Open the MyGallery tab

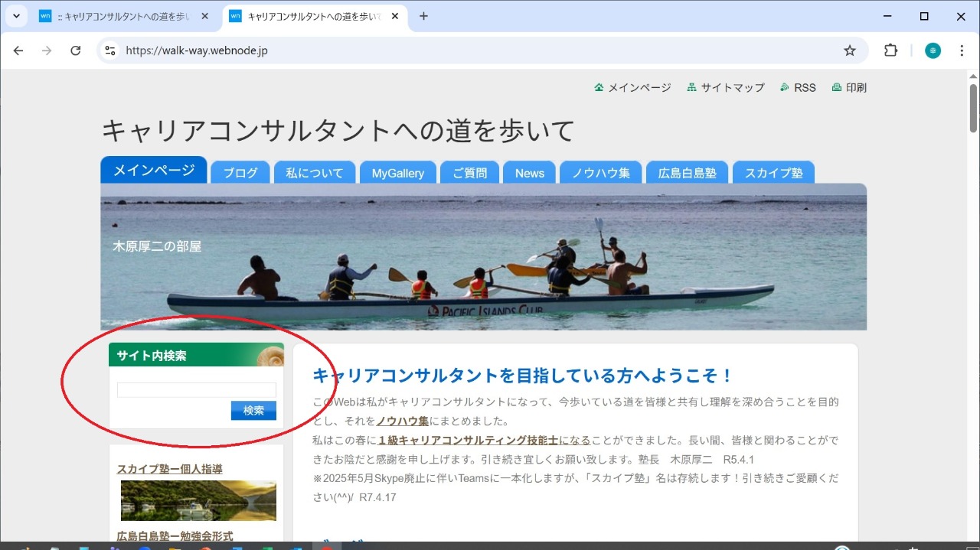point(397,173)
